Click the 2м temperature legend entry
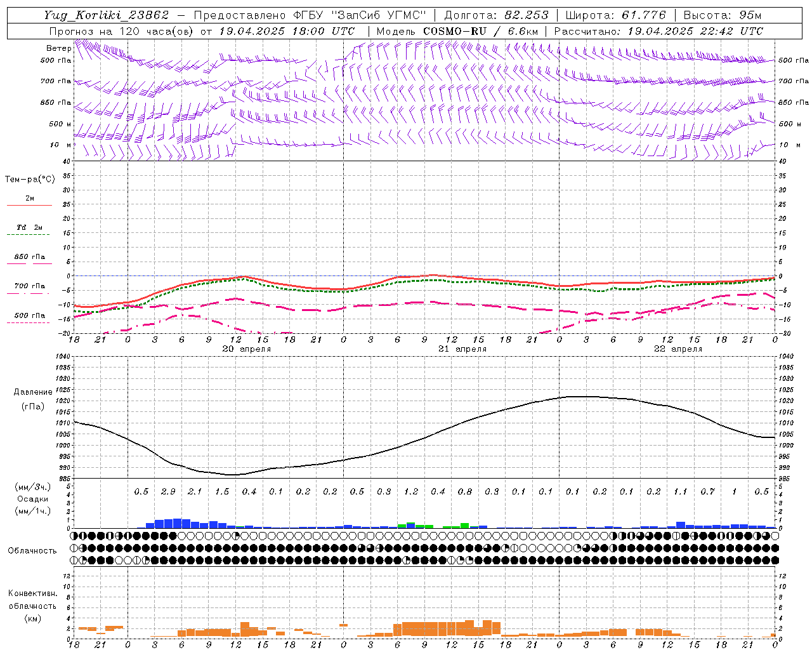 [x=30, y=199]
